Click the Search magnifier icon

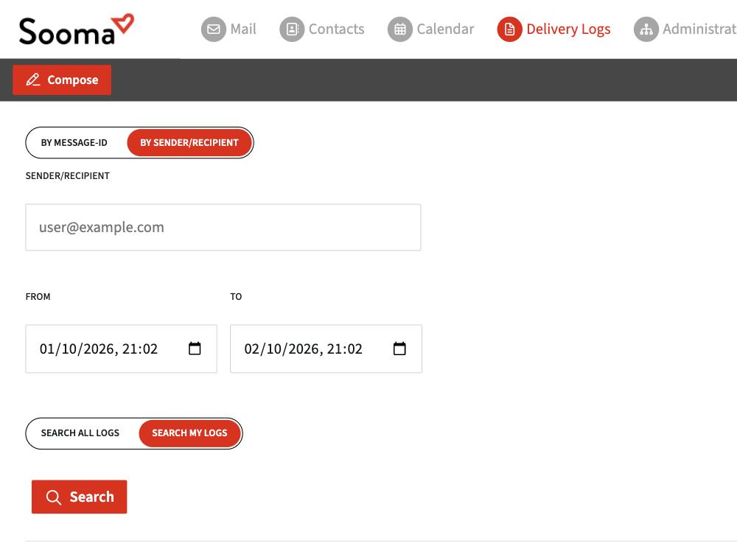tap(54, 497)
